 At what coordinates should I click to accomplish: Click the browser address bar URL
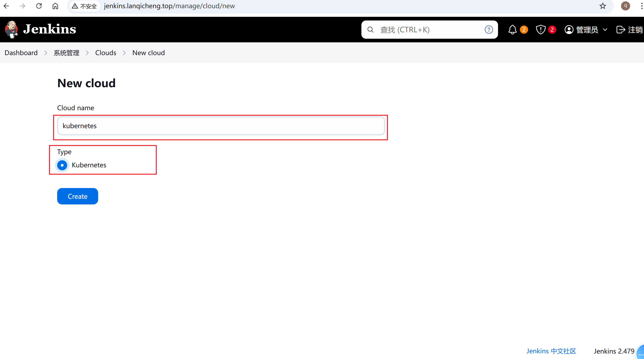click(169, 6)
